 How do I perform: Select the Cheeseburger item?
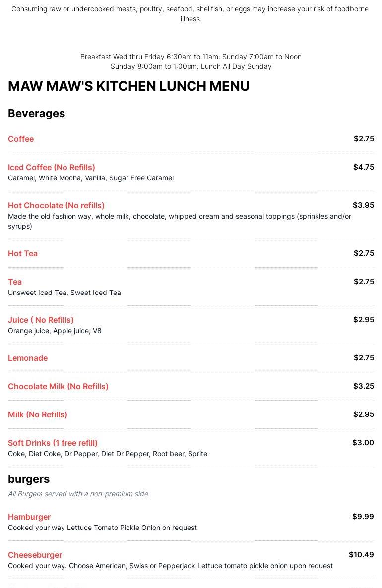click(35, 555)
